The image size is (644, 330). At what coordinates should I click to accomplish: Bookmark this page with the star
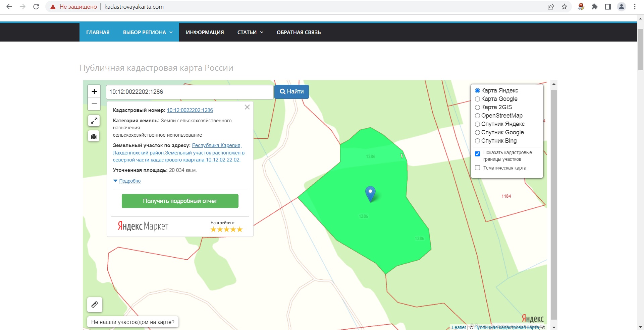pyautogui.click(x=565, y=7)
